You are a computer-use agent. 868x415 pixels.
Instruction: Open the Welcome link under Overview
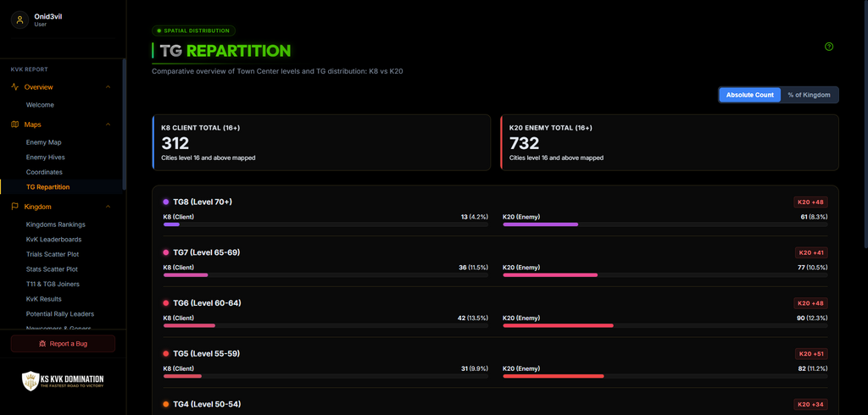[40, 104]
